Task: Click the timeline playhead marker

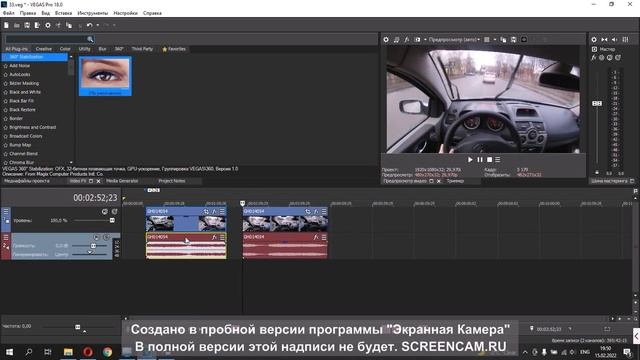Action: 242,203
